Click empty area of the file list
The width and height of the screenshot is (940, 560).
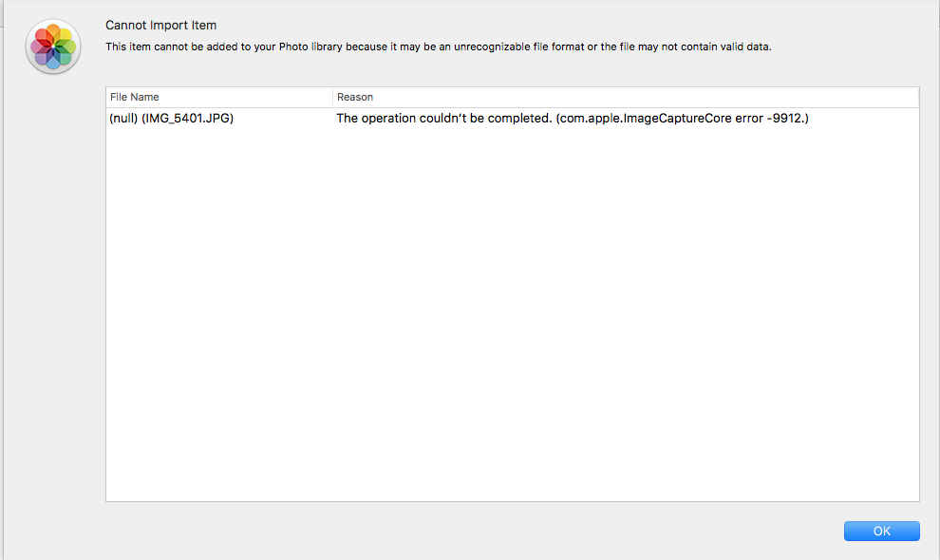pos(513,313)
